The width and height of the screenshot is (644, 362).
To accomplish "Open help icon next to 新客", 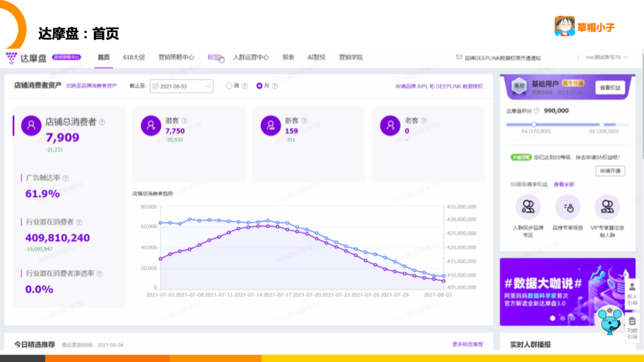I will pos(304,121).
